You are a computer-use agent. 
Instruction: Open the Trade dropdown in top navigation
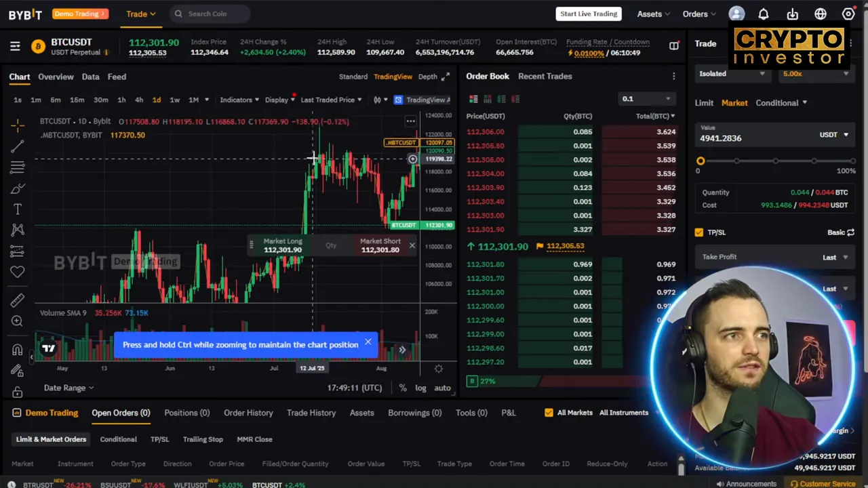click(x=140, y=14)
